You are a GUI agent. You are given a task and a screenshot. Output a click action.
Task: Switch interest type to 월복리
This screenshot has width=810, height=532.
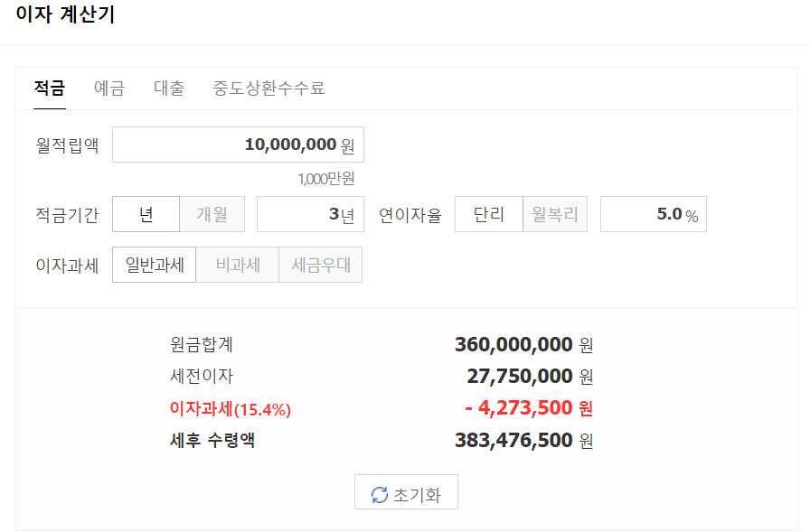tap(554, 214)
